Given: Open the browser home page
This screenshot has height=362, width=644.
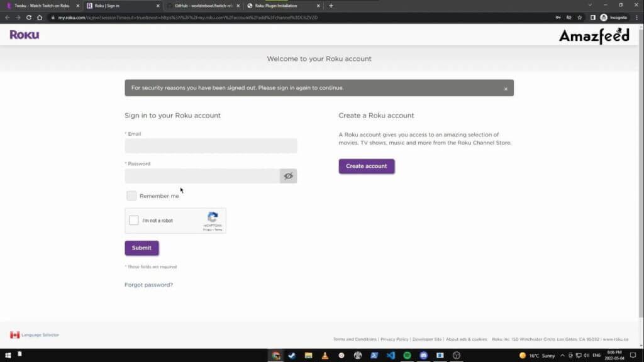Looking at the screenshot, I should pyautogui.click(x=40, y=18).
